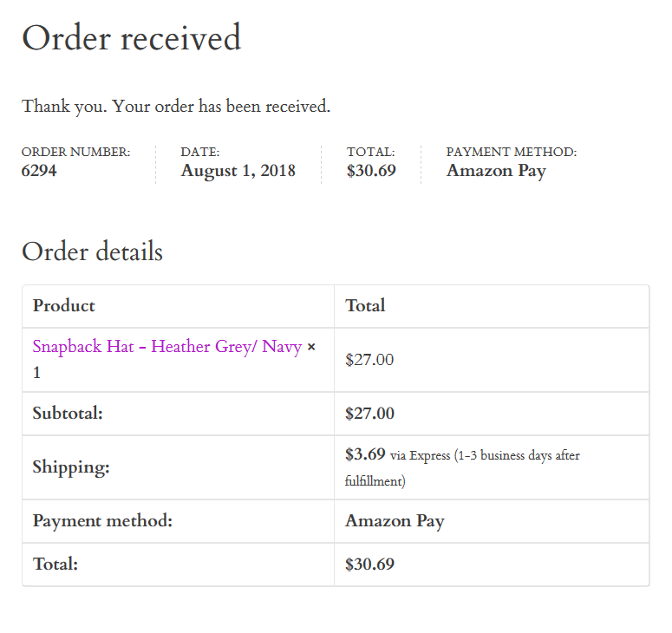
Task: Open the Snapback Hat Heather Grey/Navy link
Action: click(167, 347)
